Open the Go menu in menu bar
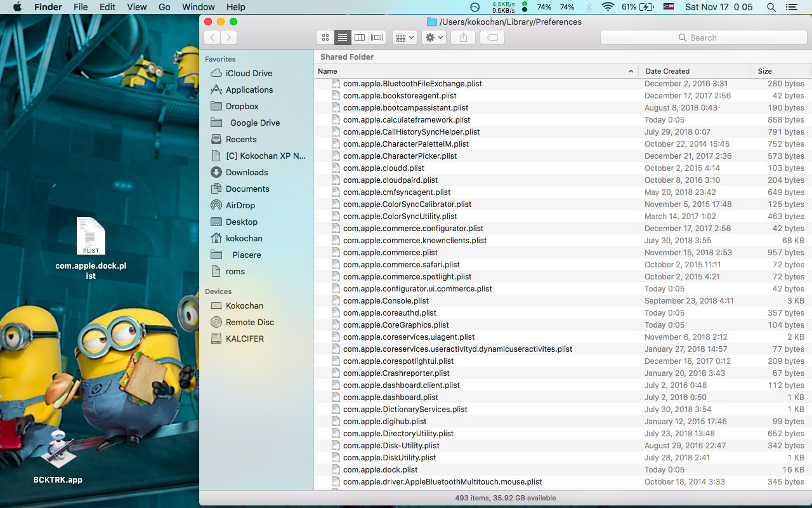 point(164,7)
